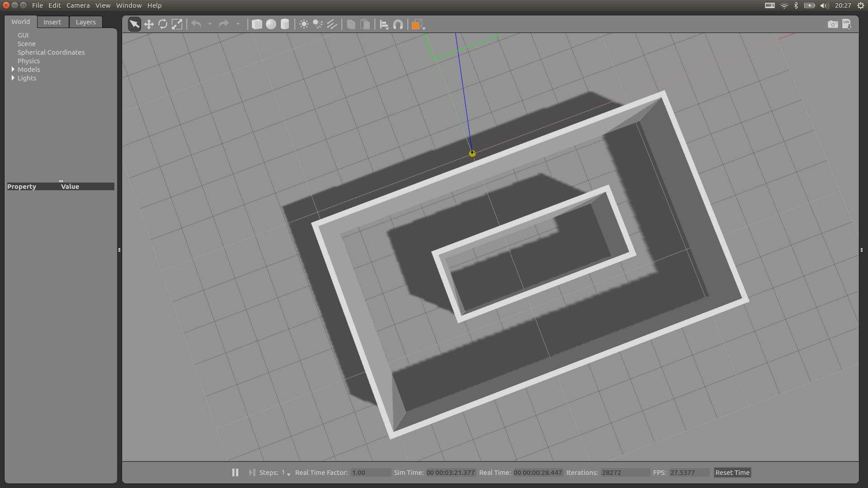Insert a box shape
Screen dimensions: 868x488
tap(257, 24)
